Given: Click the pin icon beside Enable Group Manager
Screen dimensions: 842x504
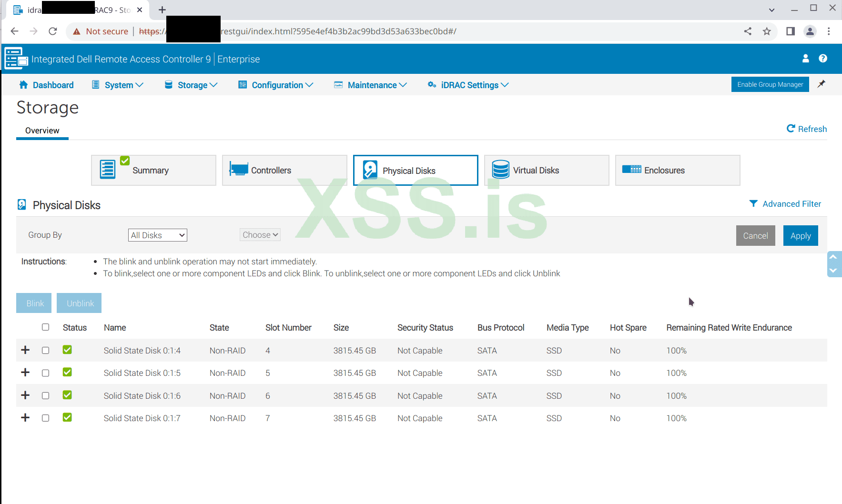Looking at the screenshot, I should tap(821, 84).
